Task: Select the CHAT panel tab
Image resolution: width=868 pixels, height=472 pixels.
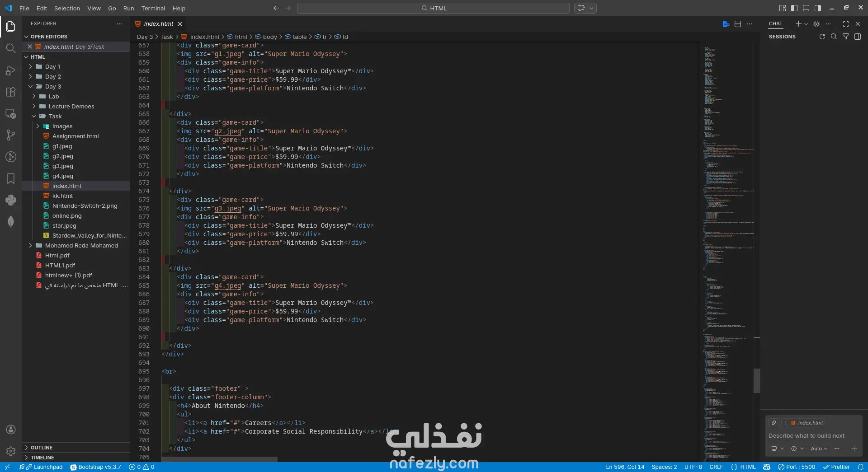Action: [x=775, y=24]
